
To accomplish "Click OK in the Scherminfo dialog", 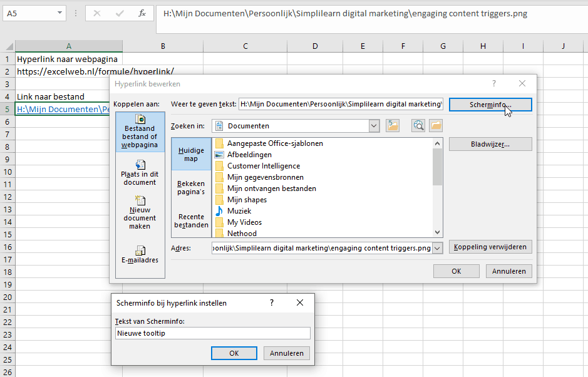I will tap(234, 353).
